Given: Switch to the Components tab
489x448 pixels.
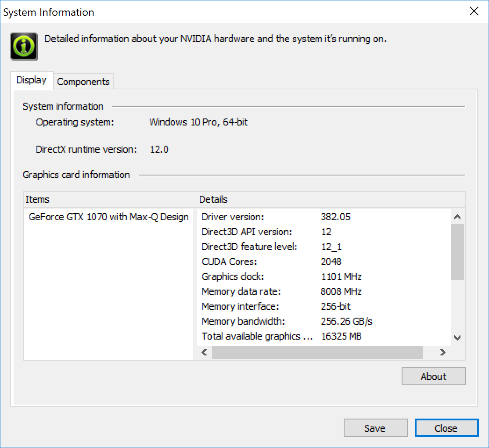Looking at the screenshot, I should point(83,82).
